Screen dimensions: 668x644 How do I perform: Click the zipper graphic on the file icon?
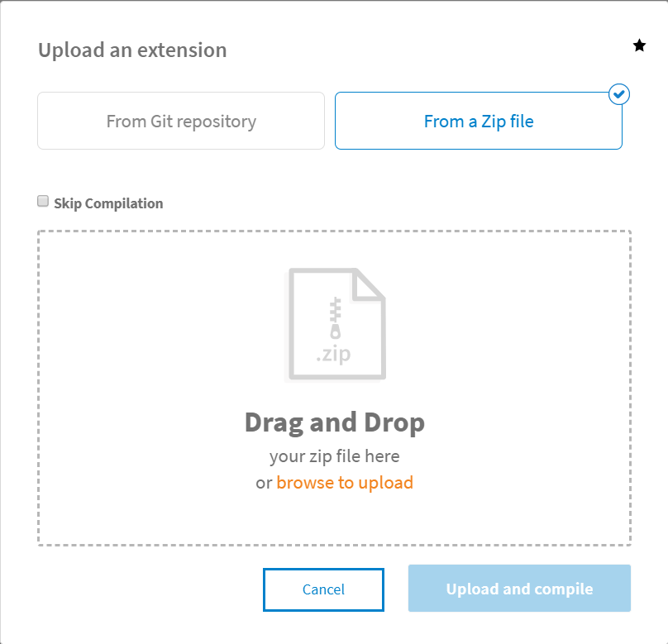point(335,317)
